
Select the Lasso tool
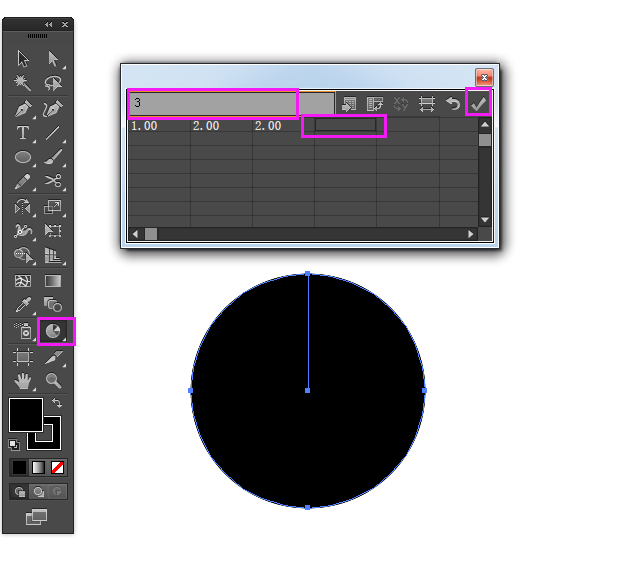(x=53, y=83)
